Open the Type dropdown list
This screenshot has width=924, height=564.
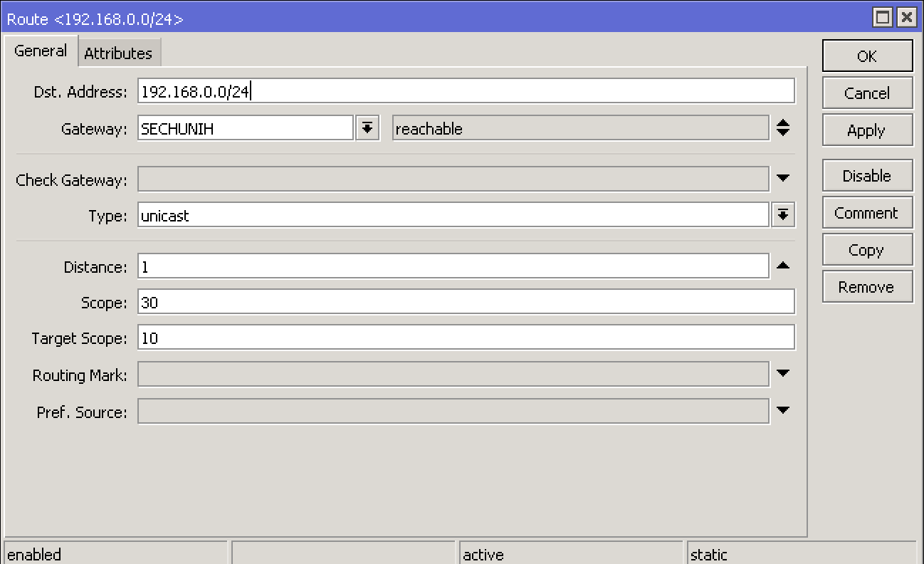[783, 215]
